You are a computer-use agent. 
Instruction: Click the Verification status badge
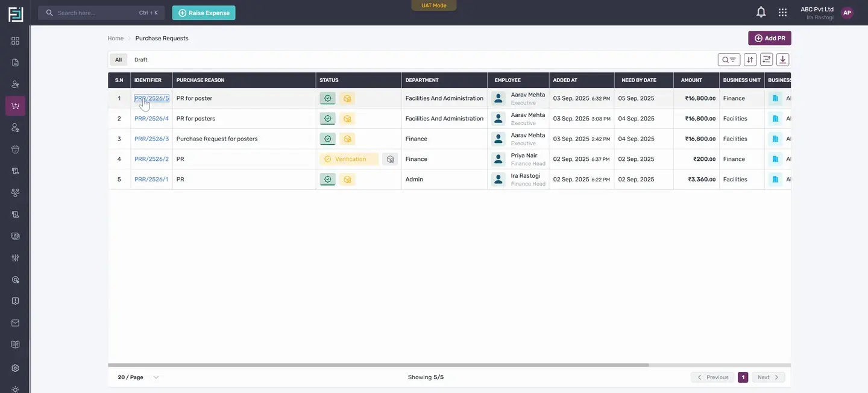click(x=349, y=159)
